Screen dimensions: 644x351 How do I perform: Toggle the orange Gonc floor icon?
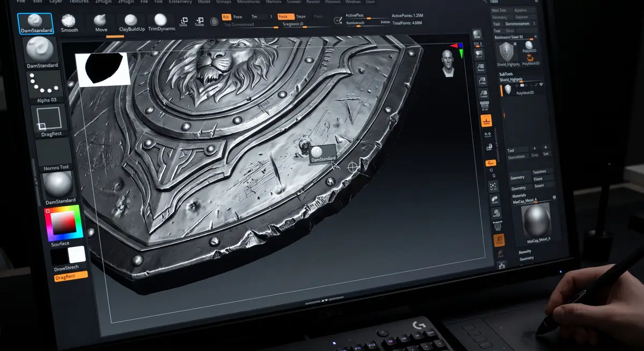click(x=486, y=120)
